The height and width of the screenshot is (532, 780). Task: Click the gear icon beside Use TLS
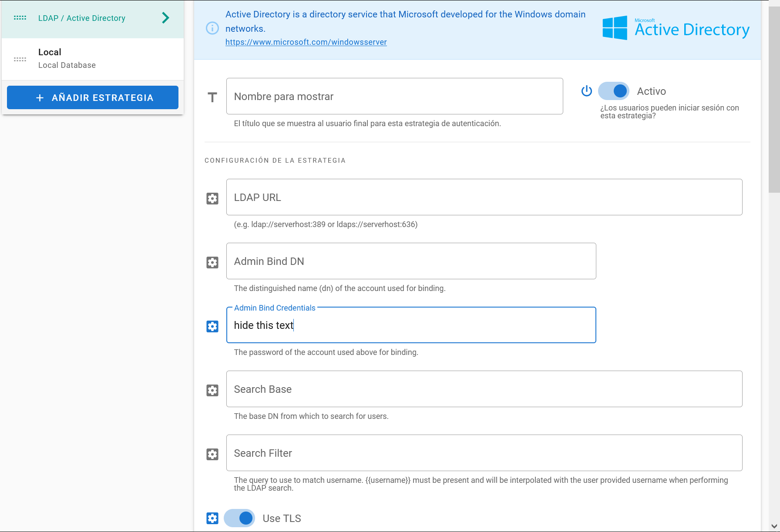[x=212, y=518]
